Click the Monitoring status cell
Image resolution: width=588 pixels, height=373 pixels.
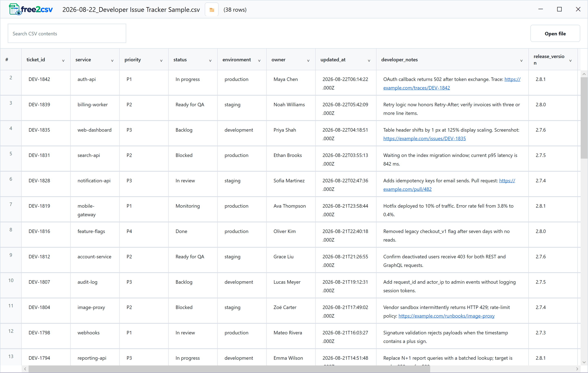coord(193,209)
